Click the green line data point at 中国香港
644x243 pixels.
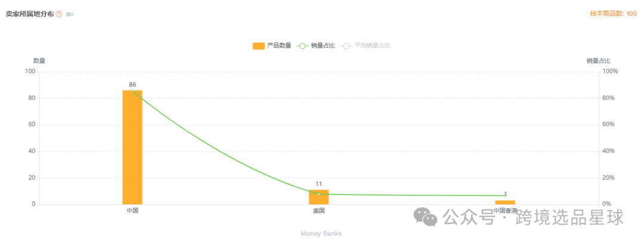pos(505,195)
